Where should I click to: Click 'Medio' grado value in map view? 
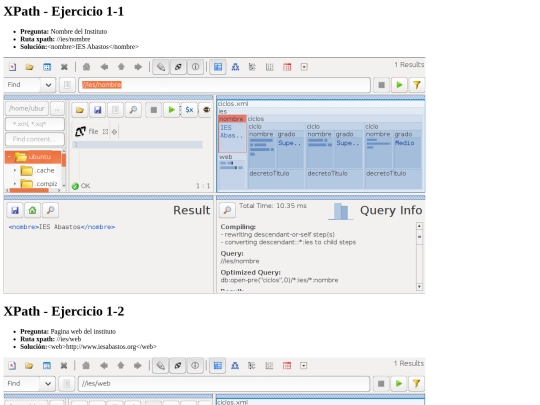point(405,143)
